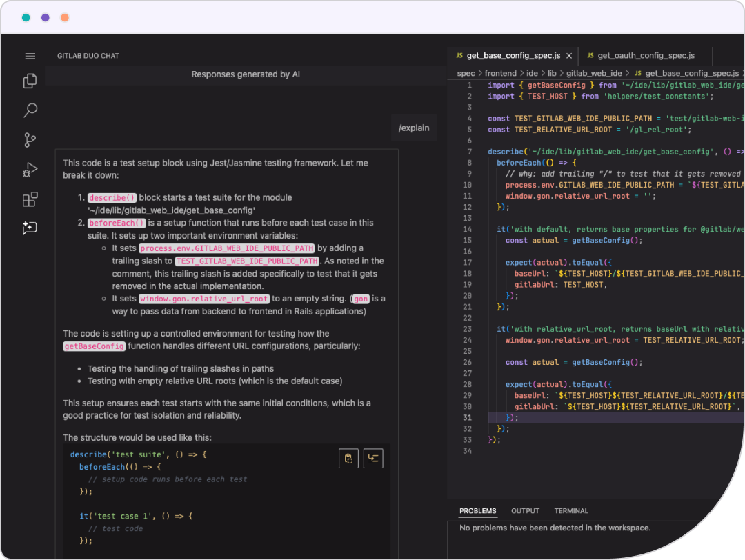745x560 pixels.
Task: Insert code snippet into the editor
Action: click(373, 459)
